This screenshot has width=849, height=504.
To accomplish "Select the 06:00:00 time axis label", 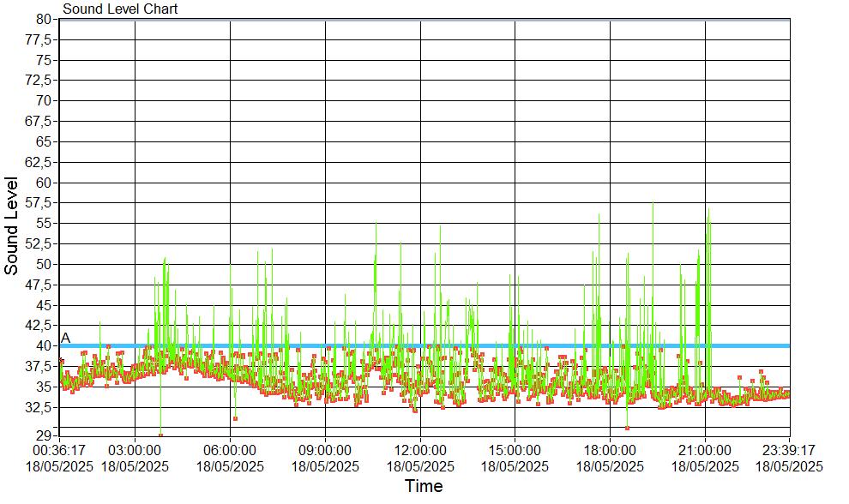I will [230, 450].
